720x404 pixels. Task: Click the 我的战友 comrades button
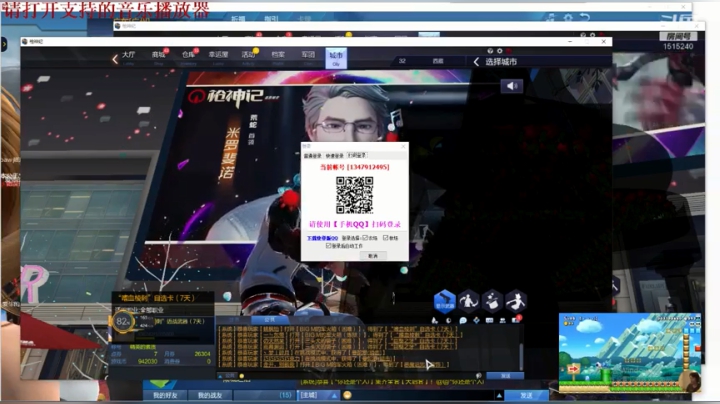pyautogui.click(x=210, y=395)
